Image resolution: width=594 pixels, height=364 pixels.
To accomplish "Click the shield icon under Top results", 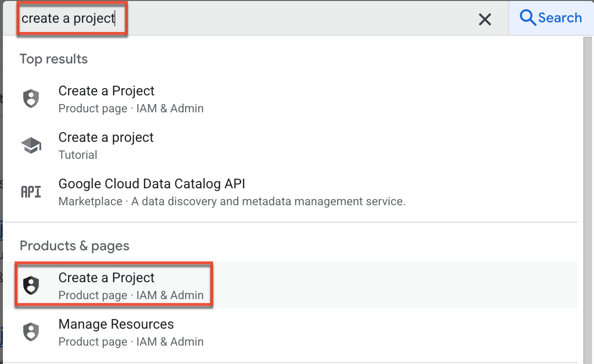I will click(x=31, y=99).
